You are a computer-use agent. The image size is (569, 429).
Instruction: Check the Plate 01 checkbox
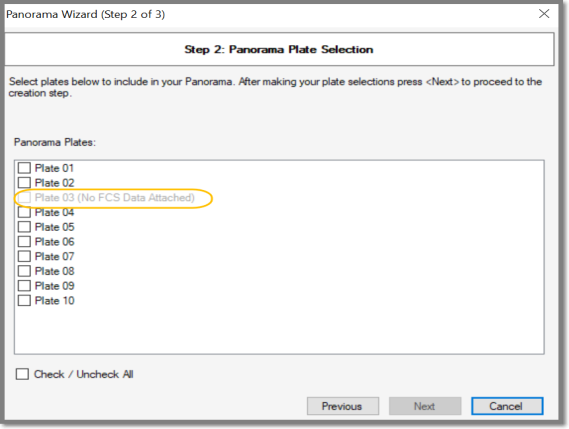24,168
